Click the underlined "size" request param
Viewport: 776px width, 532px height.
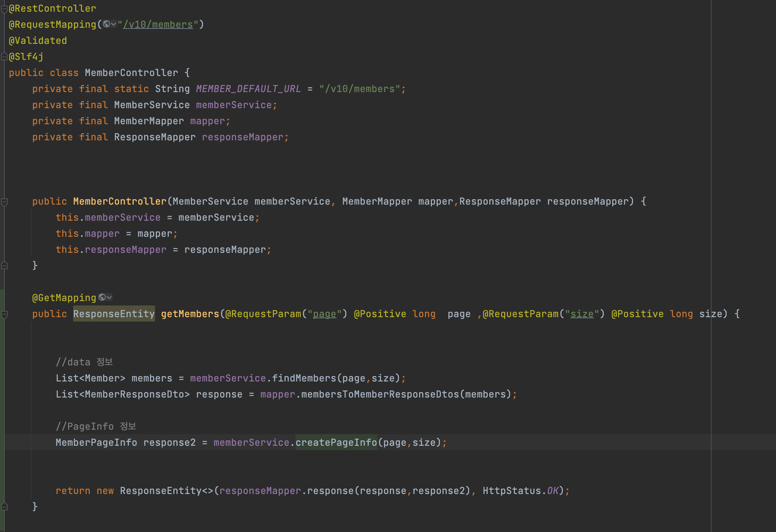pos(582,314)
